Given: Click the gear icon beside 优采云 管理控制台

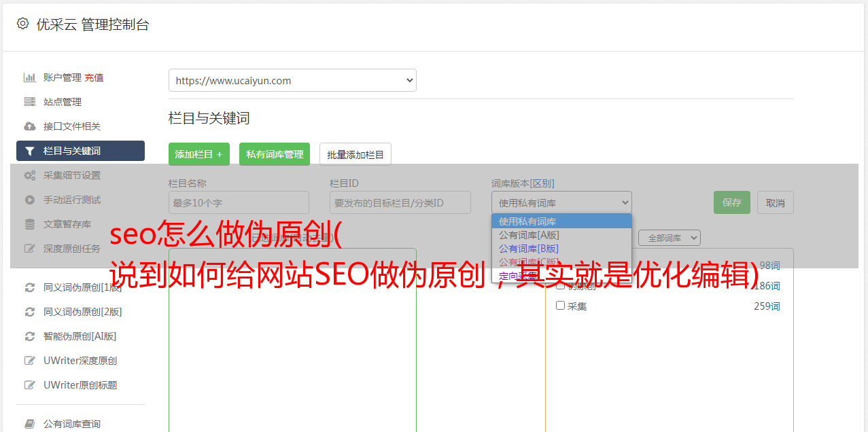Looking at the screenshot, I should coord(22,24).
